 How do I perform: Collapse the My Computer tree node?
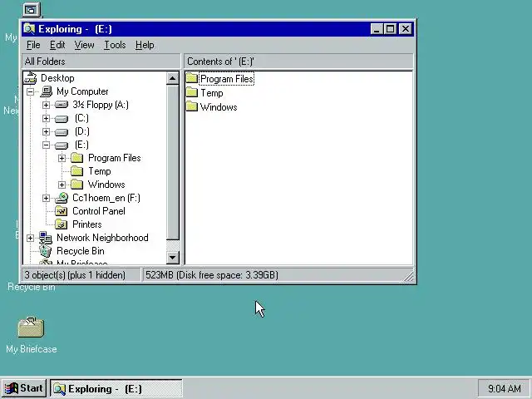30,91
